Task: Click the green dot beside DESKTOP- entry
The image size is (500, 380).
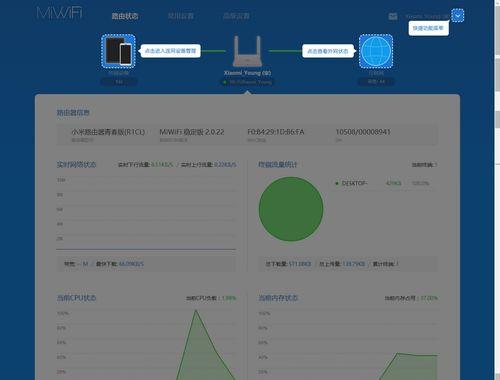Action: click(x=337, y=183)
